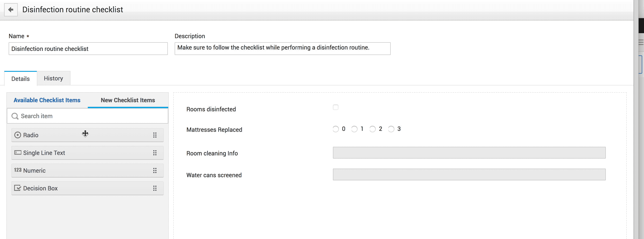Click the Numeric item drag handle
The image size is (644, 239).
pos(155,171)
